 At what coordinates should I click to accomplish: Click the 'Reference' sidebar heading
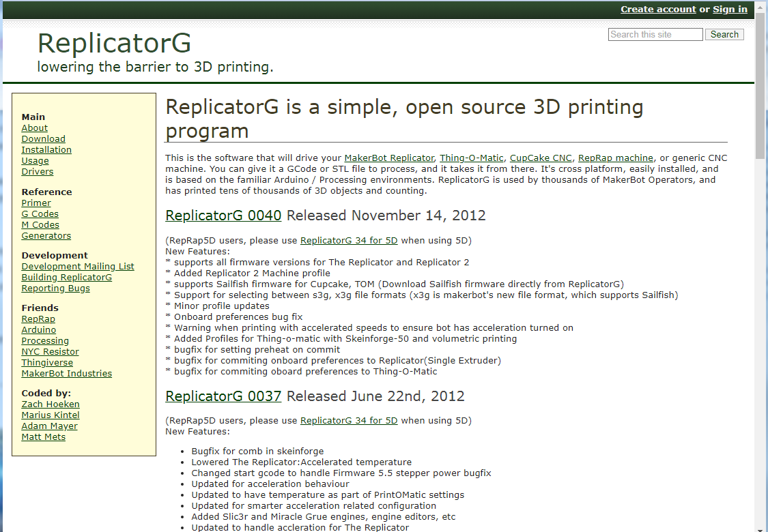point(46,192)
